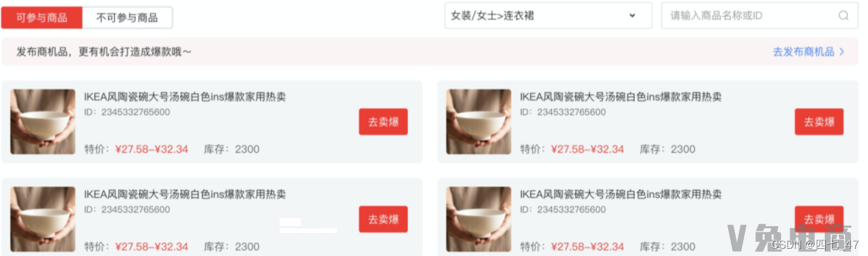This screenshot has width=868, height=256.
Task: Click top-right product title IKEA风陶瓷碗
Action: [621, 97]
